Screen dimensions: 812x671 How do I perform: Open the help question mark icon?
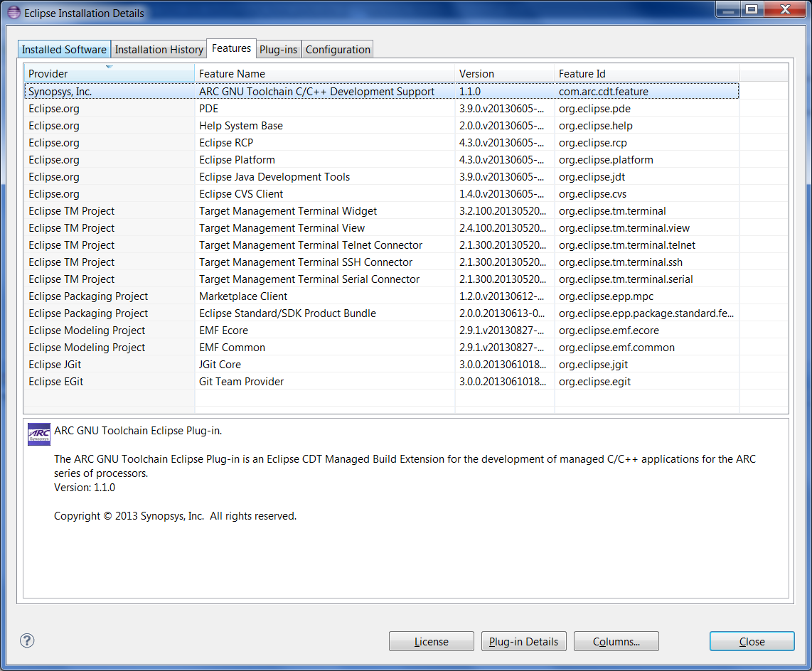pyautogui.click(x=27, y=641)
